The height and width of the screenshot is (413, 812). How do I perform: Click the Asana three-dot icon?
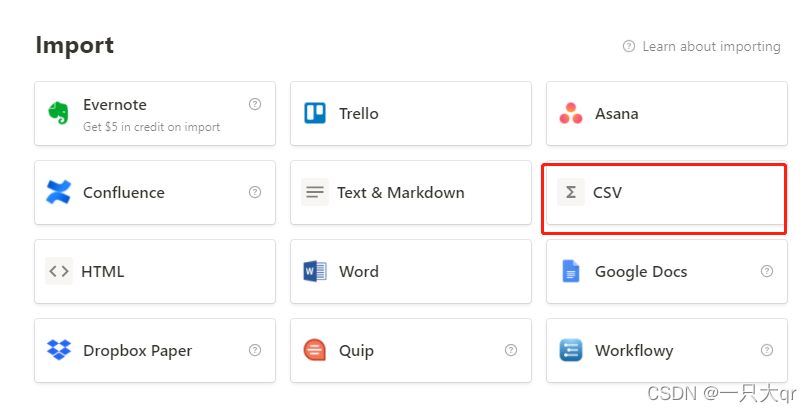click(571, 113)
